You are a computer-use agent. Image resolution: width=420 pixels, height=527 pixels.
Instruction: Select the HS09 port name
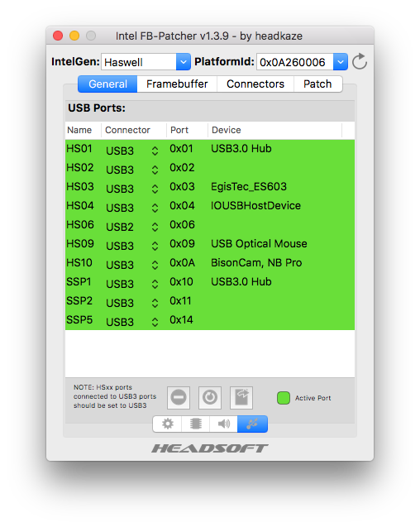point(80,244)
